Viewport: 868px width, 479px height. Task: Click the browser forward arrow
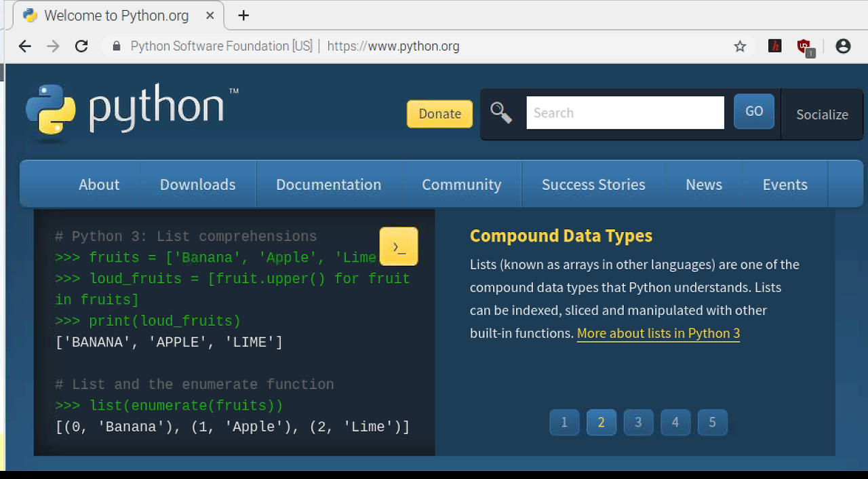point(53,46)
